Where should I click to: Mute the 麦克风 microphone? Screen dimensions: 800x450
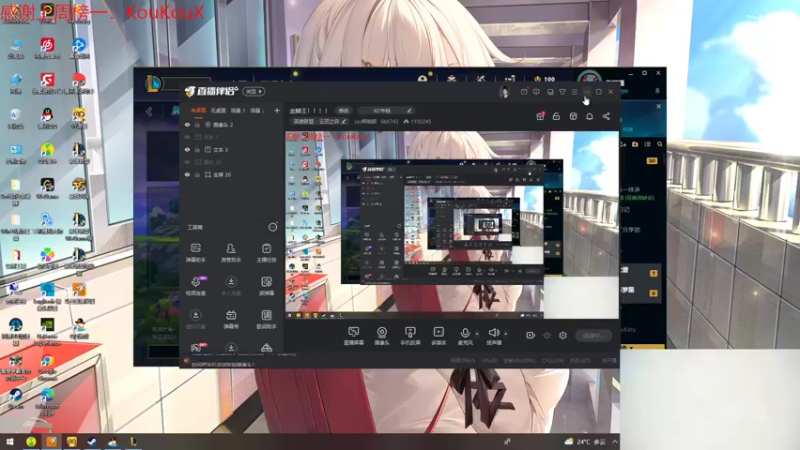click(x=465, y=336)
